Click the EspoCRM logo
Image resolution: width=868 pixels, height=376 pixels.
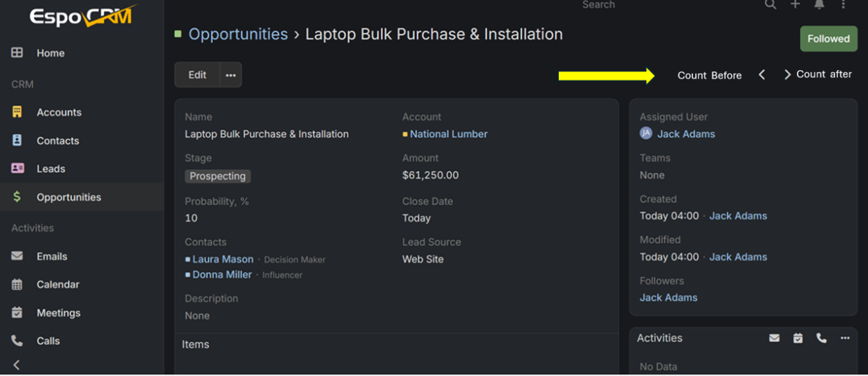[x=82, y=16]
